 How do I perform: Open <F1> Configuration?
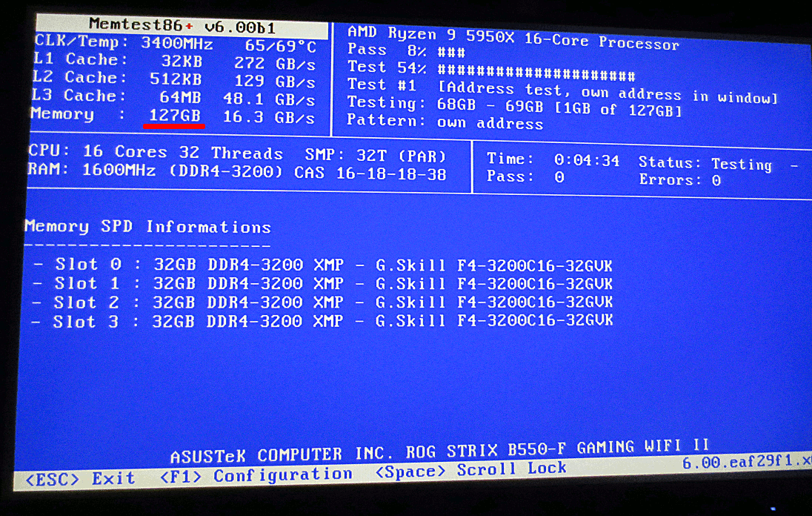click(x=256, y=475)
